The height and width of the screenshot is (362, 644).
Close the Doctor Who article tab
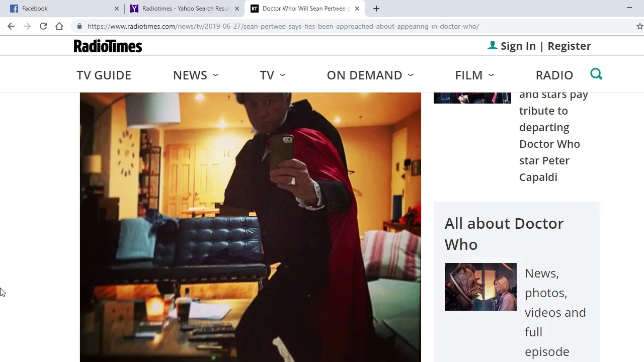357,9
